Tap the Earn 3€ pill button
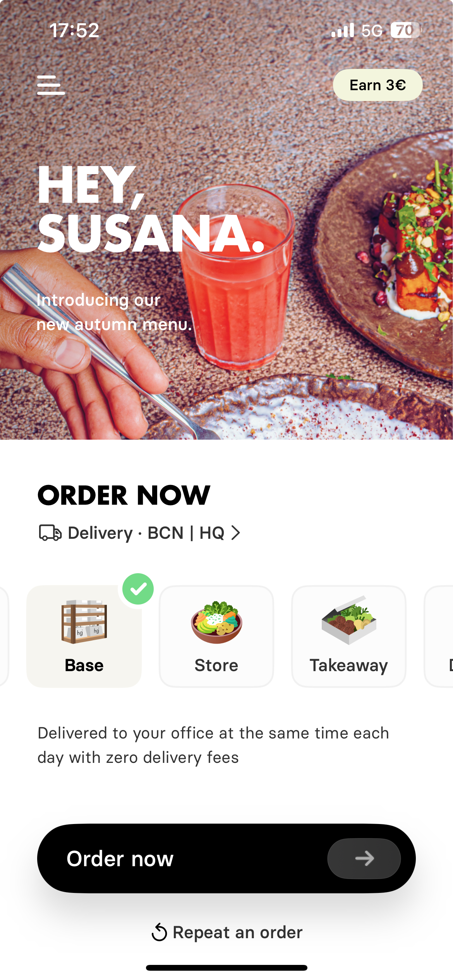 [x=377, y=85]
